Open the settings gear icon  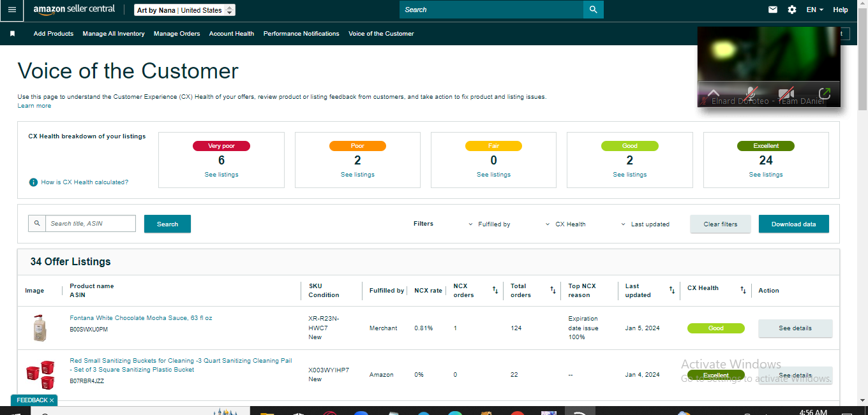792,10
